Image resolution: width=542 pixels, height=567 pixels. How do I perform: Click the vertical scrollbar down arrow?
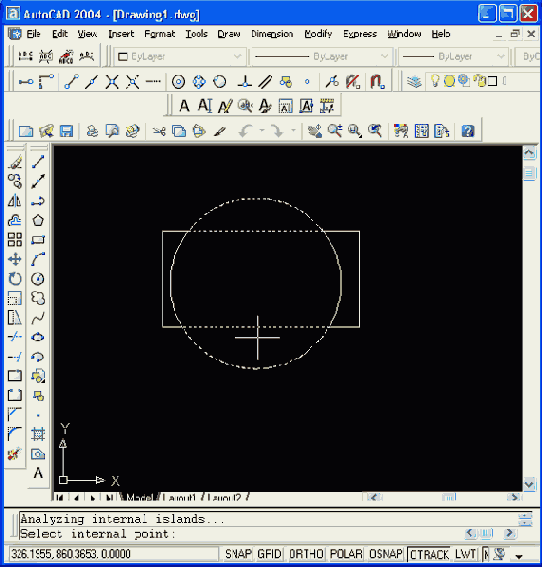tap(529, 484)
